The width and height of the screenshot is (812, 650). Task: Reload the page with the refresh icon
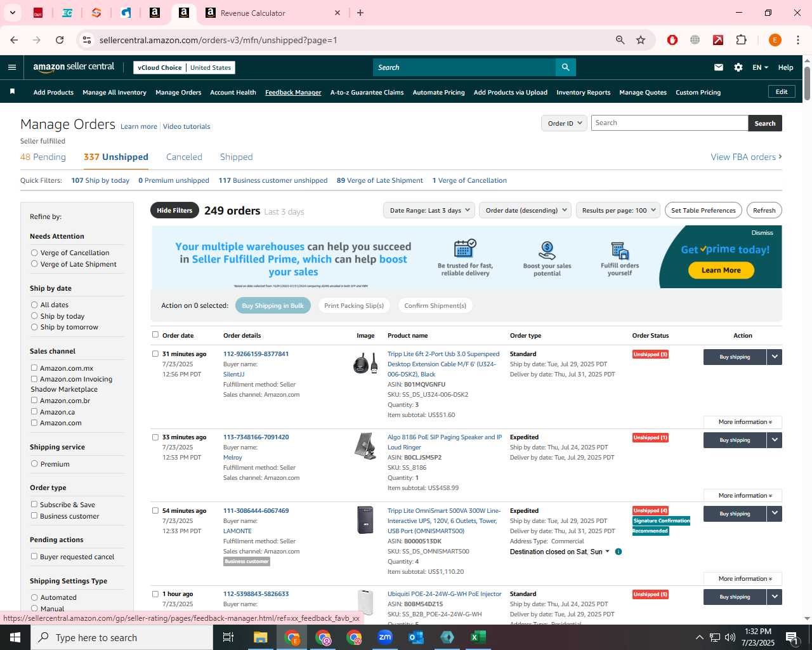(60, 40)
